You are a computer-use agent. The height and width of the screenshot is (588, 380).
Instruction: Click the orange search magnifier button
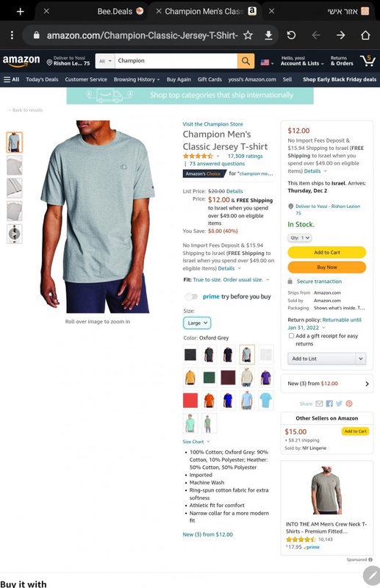tap(245, 61)
